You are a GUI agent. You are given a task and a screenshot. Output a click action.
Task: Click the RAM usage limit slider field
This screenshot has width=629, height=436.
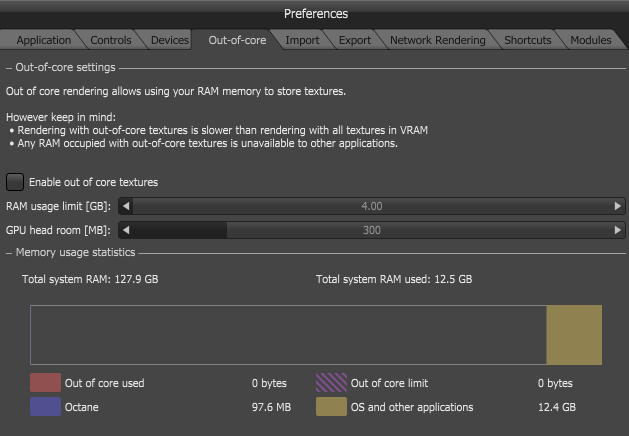[371, 206]
